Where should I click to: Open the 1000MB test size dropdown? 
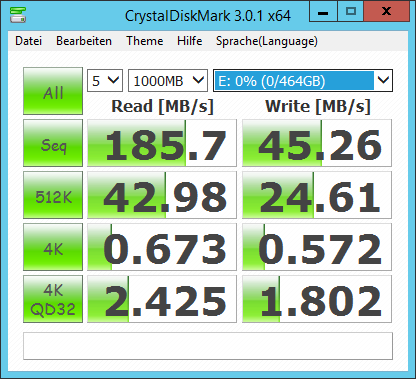(168, 80)
